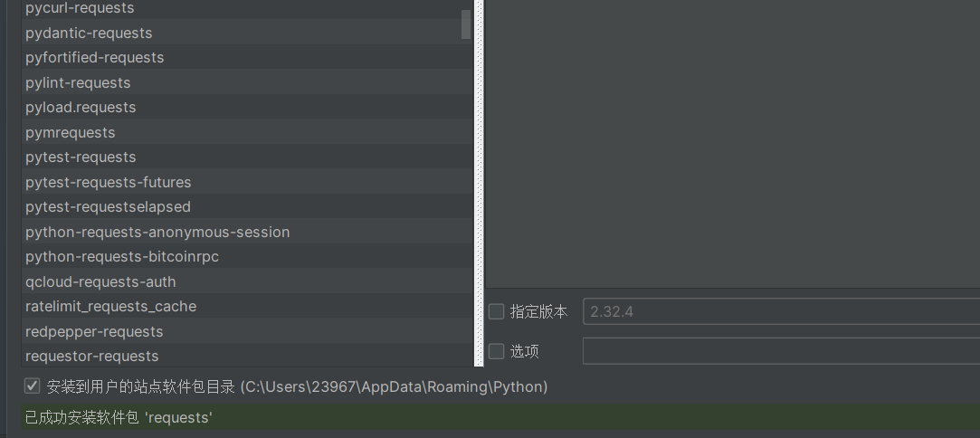Select pytest-requestselapsed package
The width and height of the screenshot is (980, 438).
click(247, 207)
